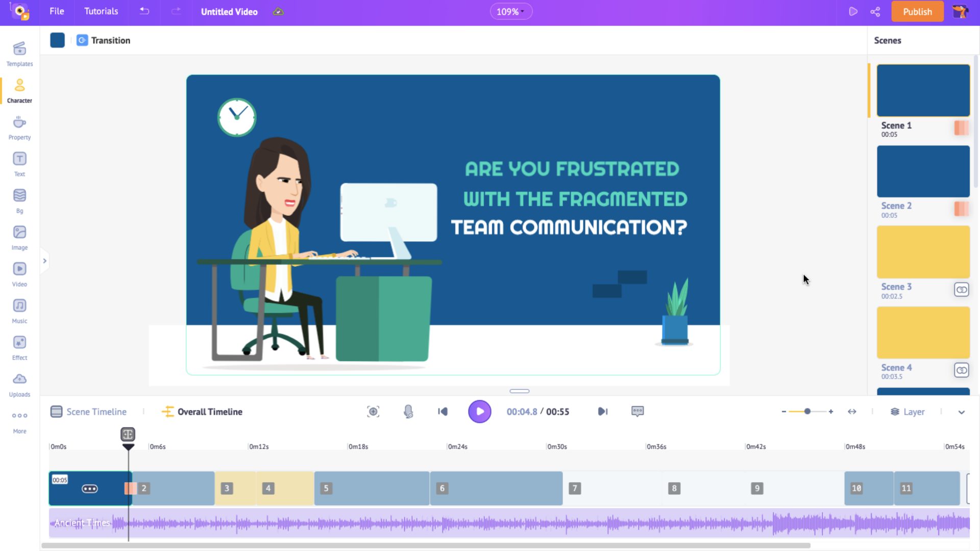980x551 pixels.
Task: Toggle caption/subtitle icon on timeline
Action: pos(638,411)
